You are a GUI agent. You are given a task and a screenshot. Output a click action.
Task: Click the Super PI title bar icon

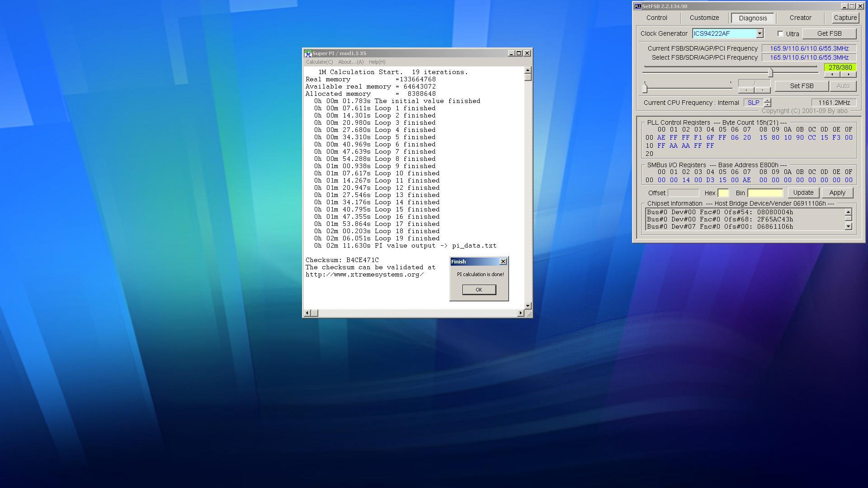click(x=308, y=53)
